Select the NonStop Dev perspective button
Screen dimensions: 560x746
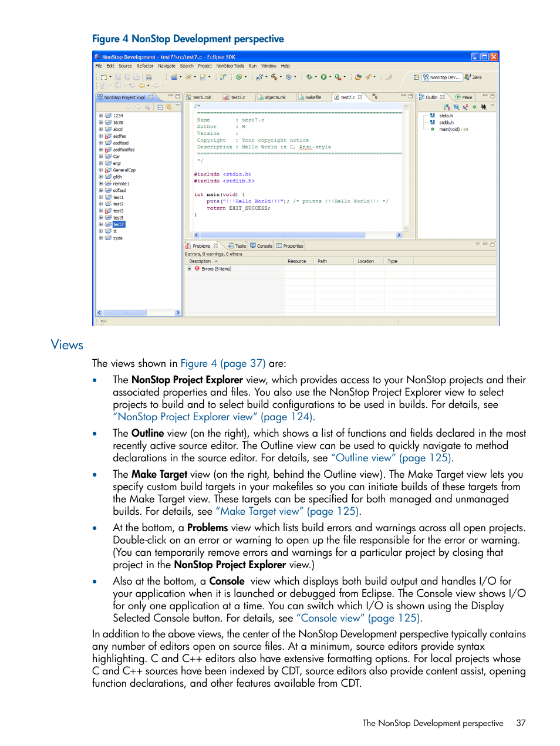click(x=441, y=77)
